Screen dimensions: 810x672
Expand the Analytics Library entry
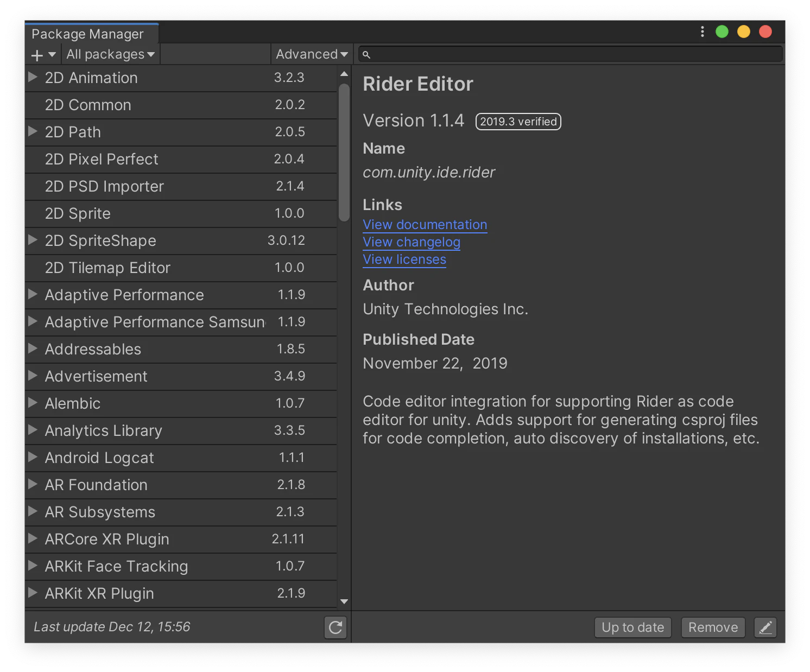pos(33,429)
